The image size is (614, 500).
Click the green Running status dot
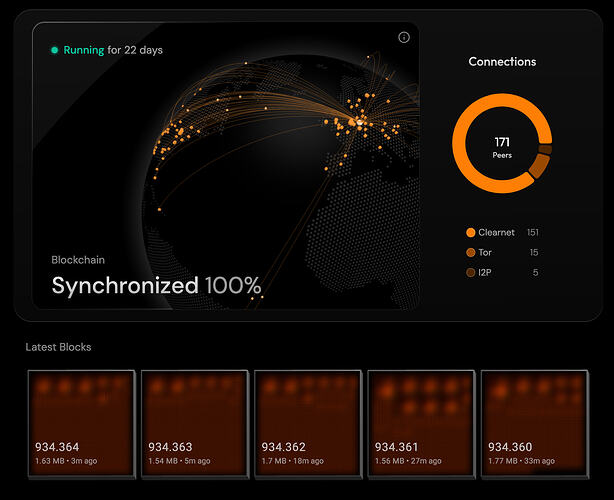click(x=54, y=49)
